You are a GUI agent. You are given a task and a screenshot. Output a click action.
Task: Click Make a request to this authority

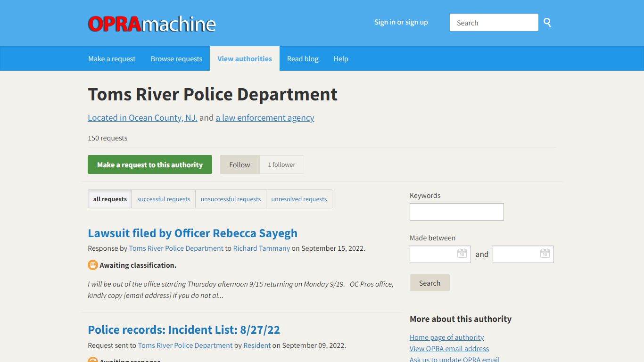pos(150,165)
